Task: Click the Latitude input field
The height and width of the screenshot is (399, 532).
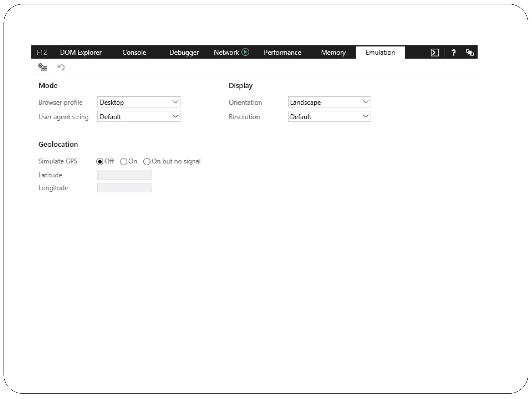Action: pyautogui.click(x=124, y=175)
